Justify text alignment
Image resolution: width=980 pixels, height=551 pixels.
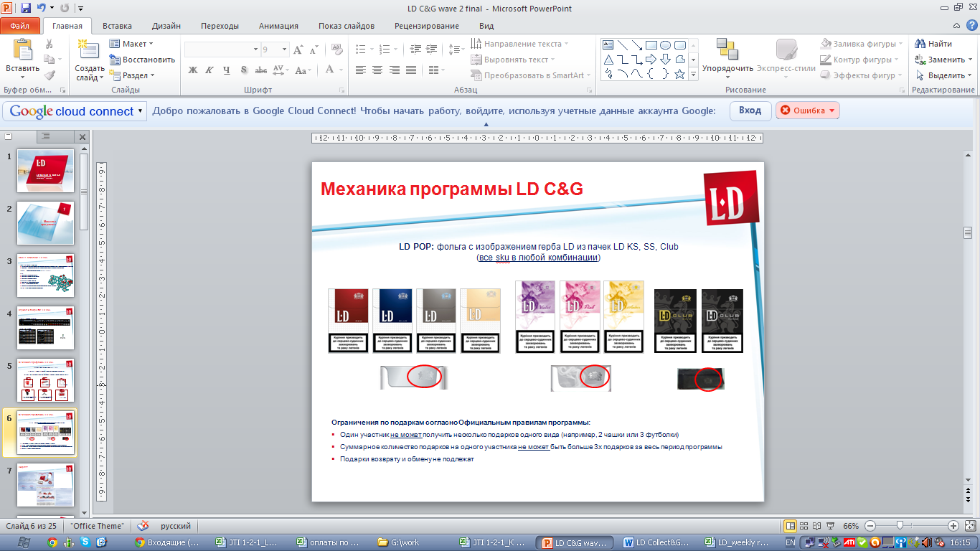pyautogui.click(x=411, y=70)
